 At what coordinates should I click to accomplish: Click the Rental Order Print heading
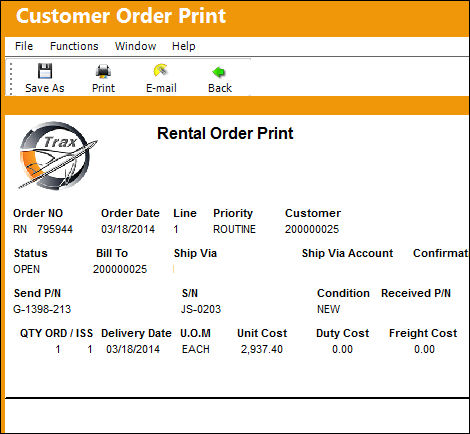point(225,133)
